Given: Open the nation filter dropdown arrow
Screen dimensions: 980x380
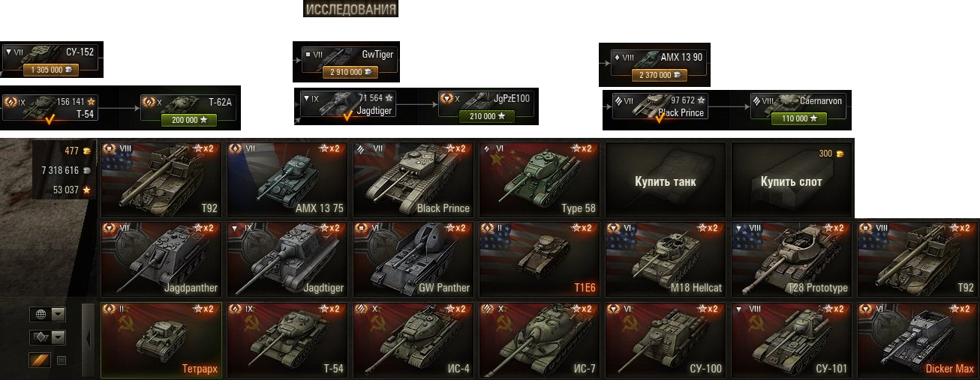Looking at the screenshot, I should tap(58, 314).
